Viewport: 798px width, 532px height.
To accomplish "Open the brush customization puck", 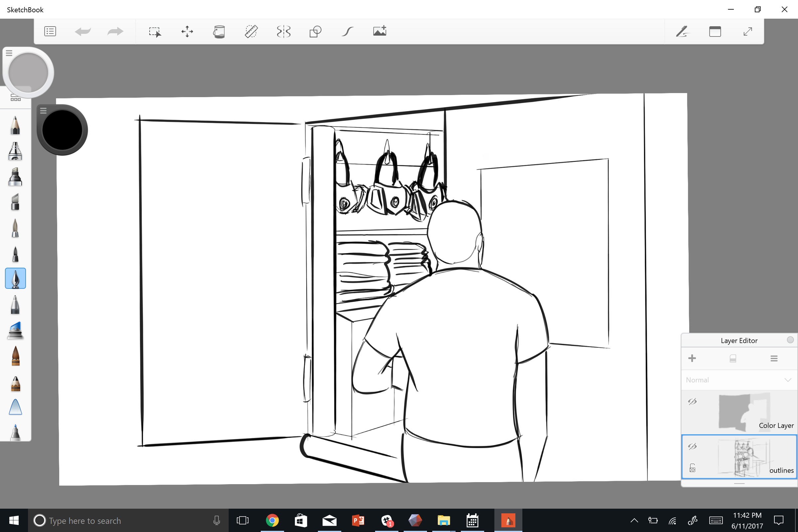I will tap(28, 72).
